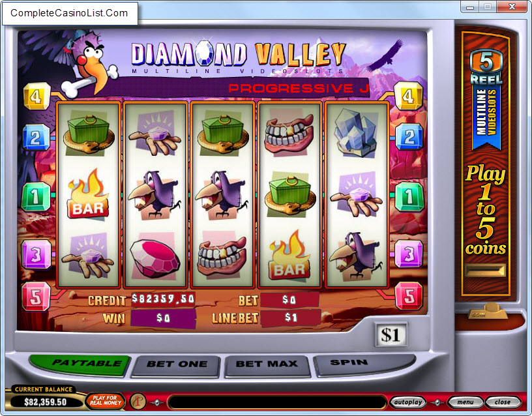Click the Credit amount display

click(x=163, y=299)
